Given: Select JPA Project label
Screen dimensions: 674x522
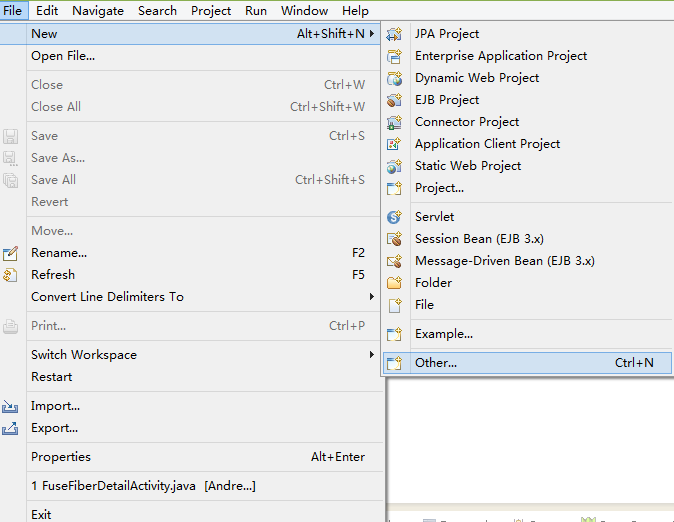Looking at the screenshot, I should pyautogui.click(x=447, y=34).
